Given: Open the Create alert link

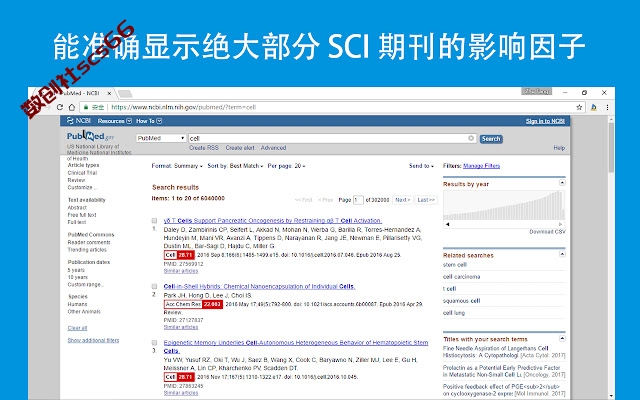Looking at the screenshot, I should point(240,148).
